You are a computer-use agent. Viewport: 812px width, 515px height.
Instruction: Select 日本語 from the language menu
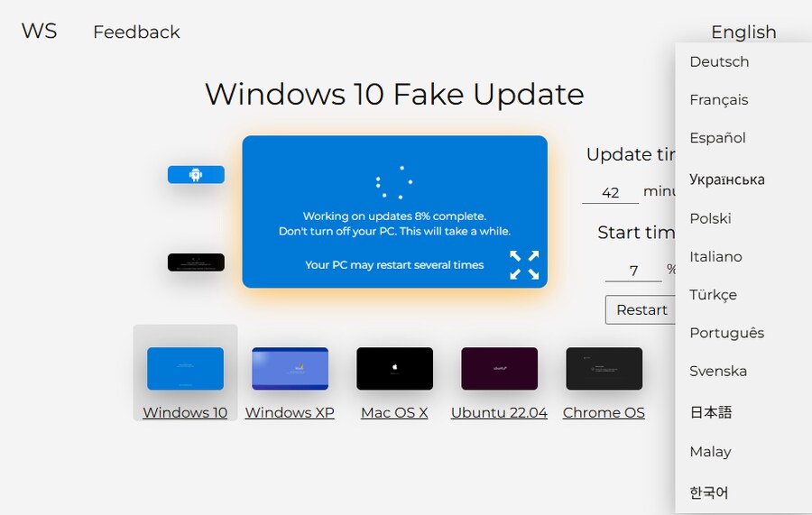[x=710, y=412]
